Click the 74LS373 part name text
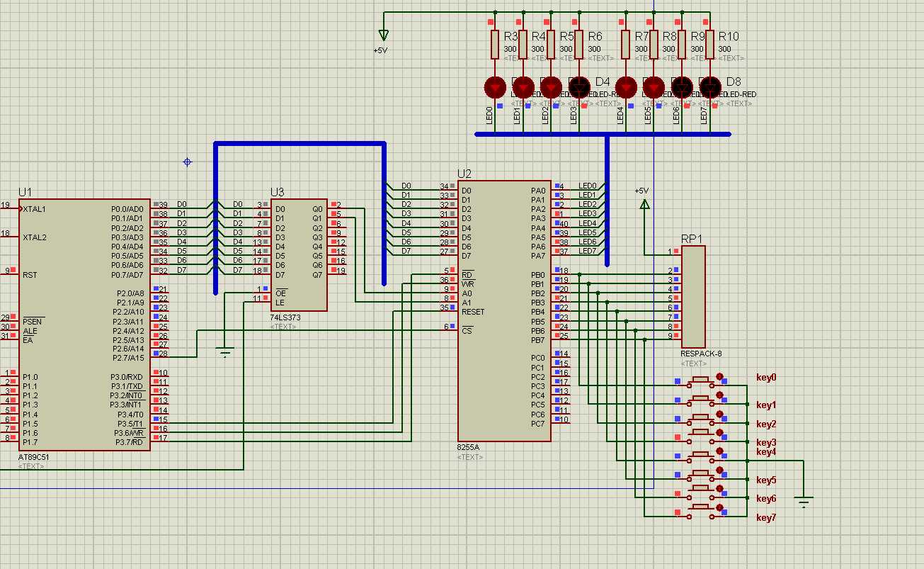Screen dimensions: 924x569 click(x=285, y=317)
